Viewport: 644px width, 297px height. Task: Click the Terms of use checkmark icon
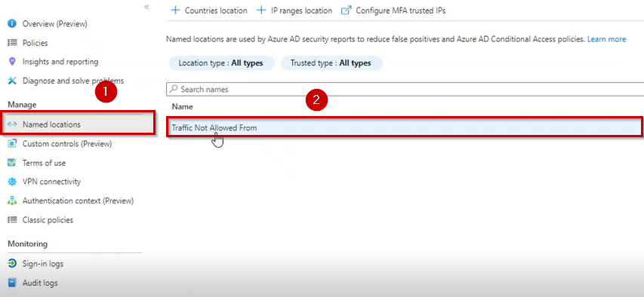[x=12, y=163]
